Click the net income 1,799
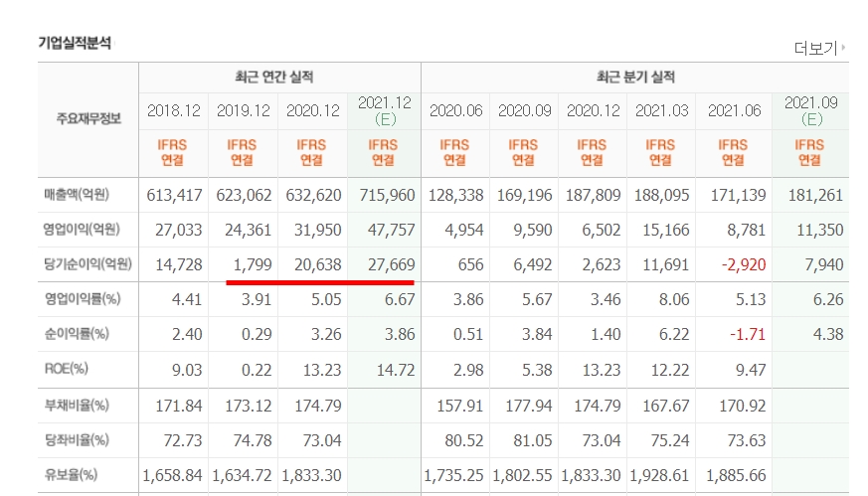 [253, 265]
